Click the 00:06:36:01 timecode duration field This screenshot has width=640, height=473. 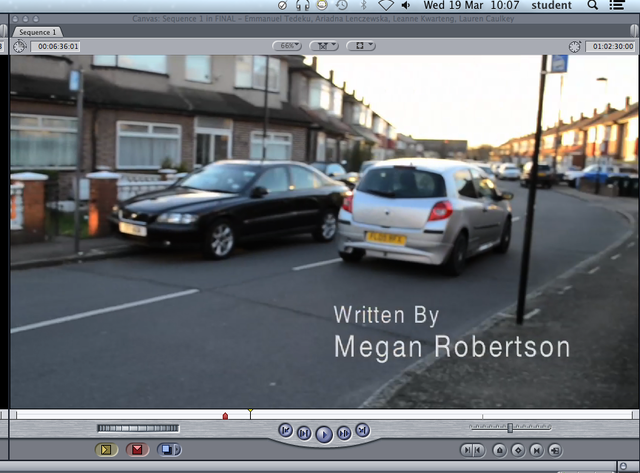point(56,47)
